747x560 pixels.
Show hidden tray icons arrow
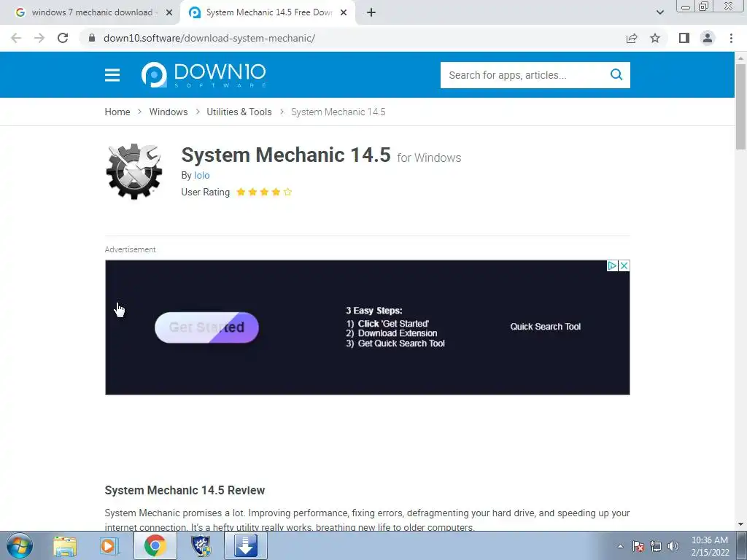[x=620, y=546]
